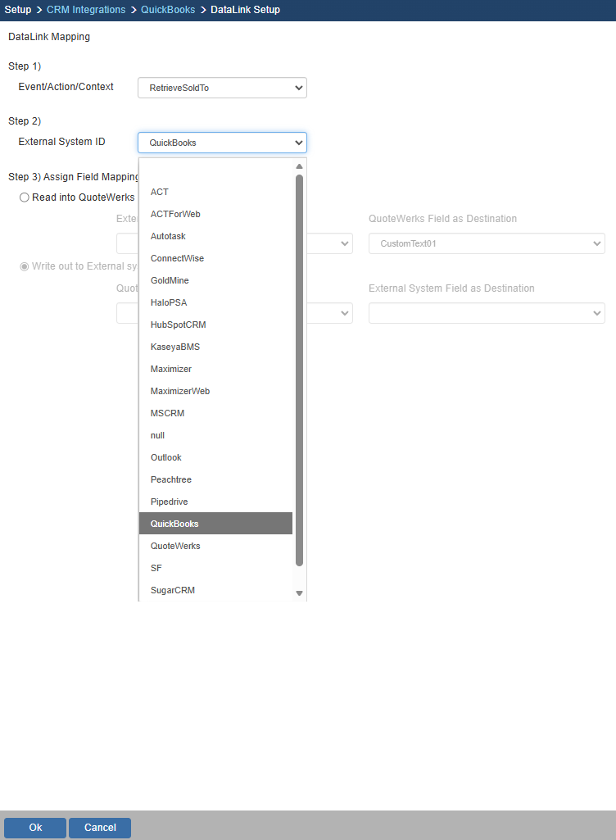The image size is (616, 840).
Task: Choose ACT from the system list
Action: click(x=160, y=192)
